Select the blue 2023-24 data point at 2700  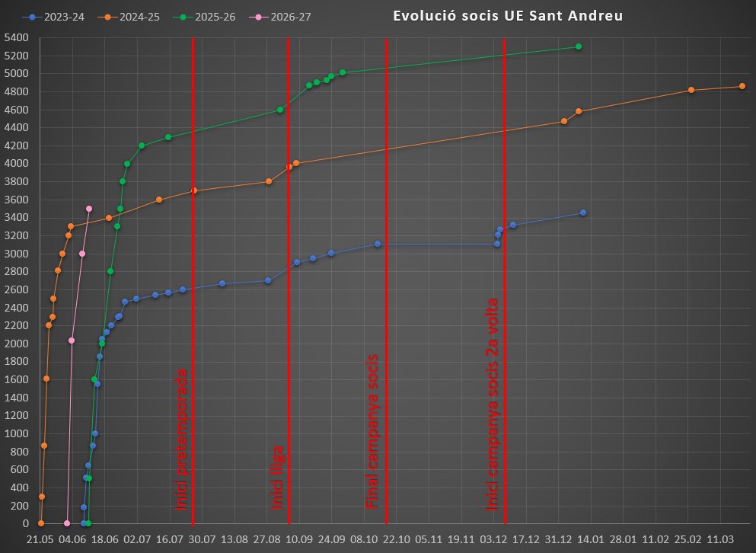coord(269,281)
